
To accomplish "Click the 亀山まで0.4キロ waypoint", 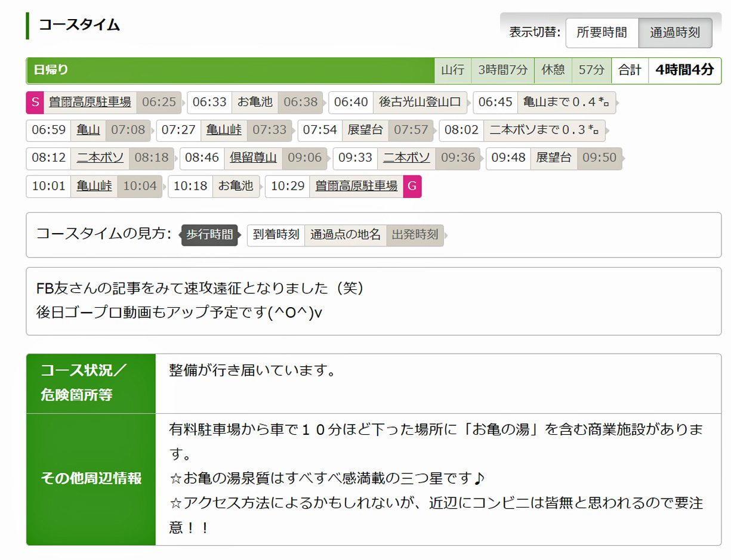I will tap(565, 102).
